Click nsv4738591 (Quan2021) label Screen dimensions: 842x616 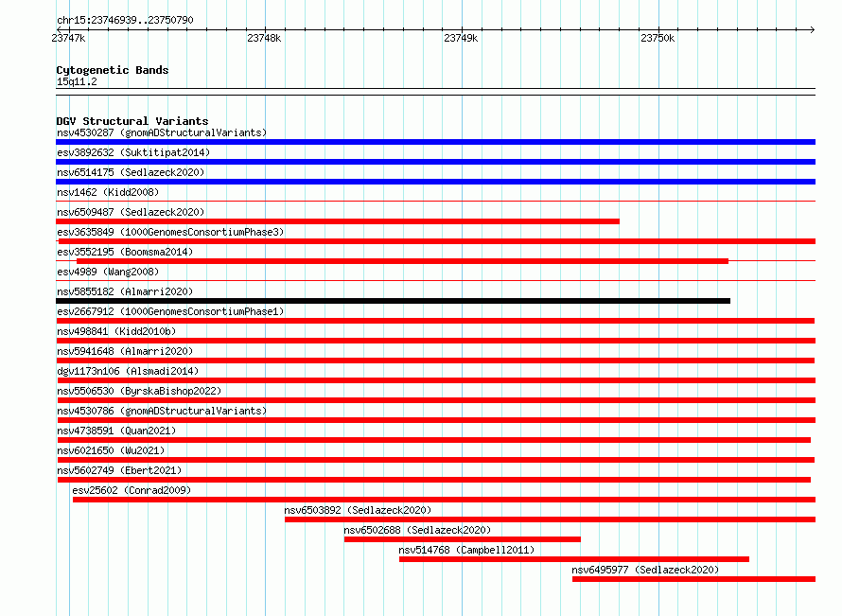[116, 431]
